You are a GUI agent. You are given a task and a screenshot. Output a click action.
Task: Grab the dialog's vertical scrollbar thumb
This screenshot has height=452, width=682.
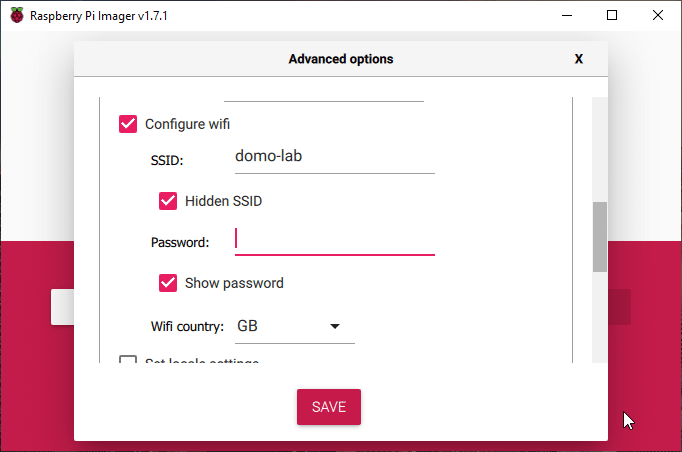(x=600, y=237)
